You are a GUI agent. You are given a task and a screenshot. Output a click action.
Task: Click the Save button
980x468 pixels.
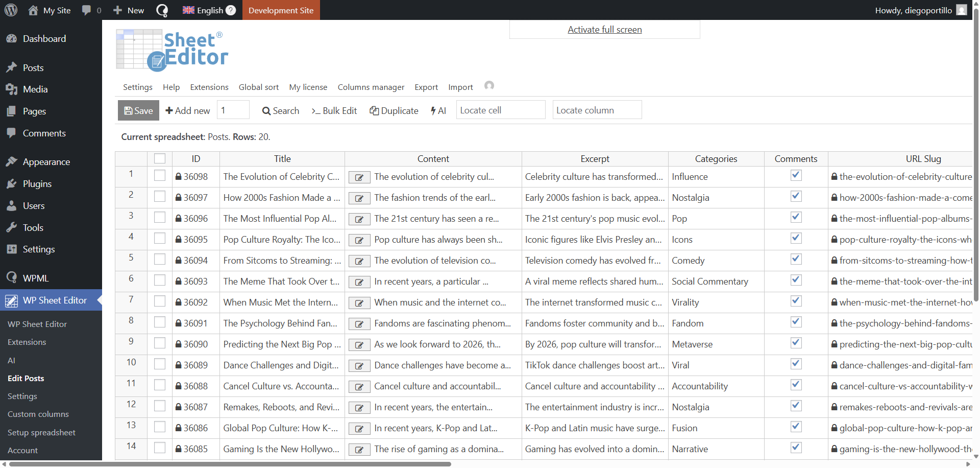tap(138, 110)
